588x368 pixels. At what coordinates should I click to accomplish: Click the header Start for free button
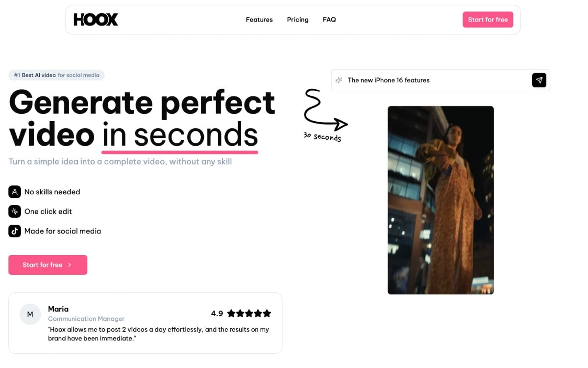(x=488, y=20)
